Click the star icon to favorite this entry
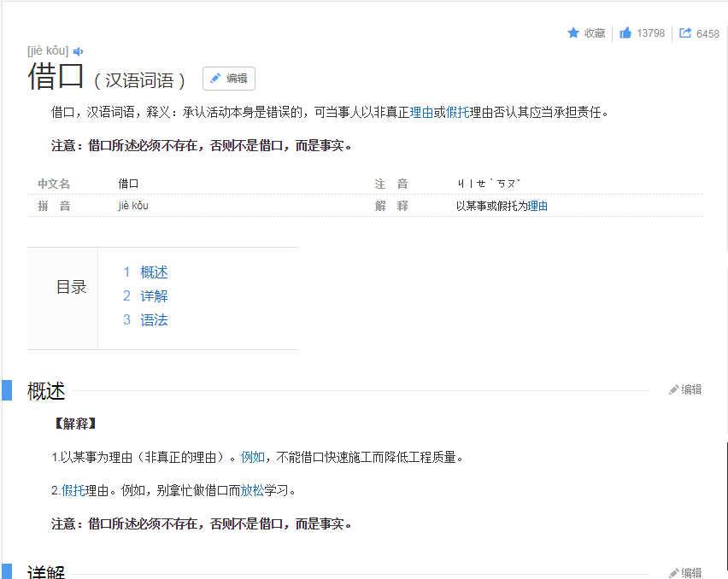The height and width of the screenshot is (579, 728). click(574, 32)
